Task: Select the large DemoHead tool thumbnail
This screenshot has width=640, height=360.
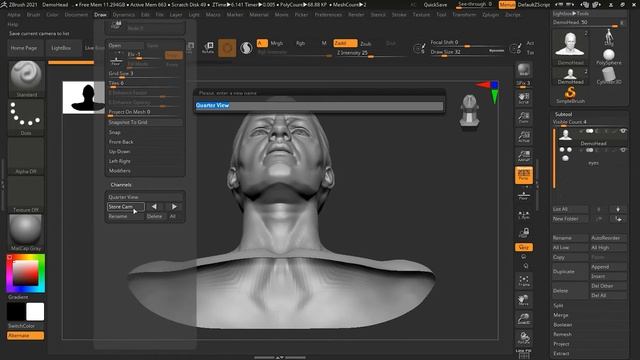Action: click(x=570, y=47)
